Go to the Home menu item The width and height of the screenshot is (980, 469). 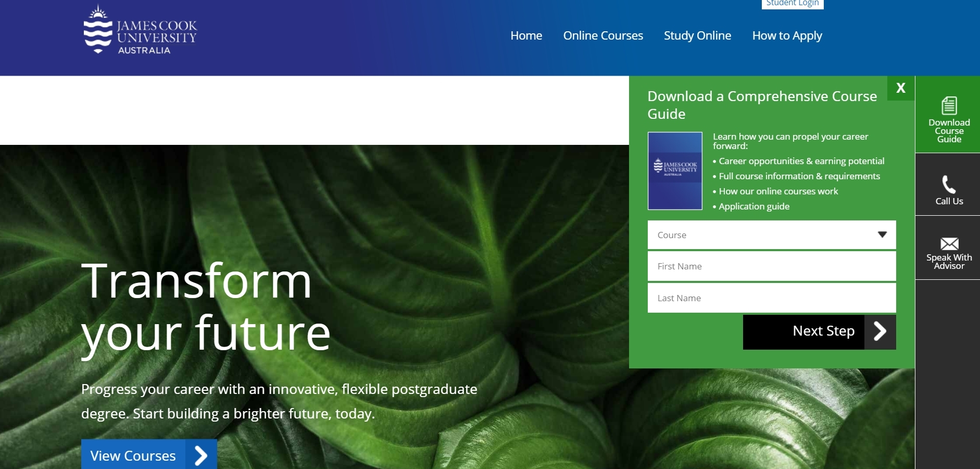point(526,35)
